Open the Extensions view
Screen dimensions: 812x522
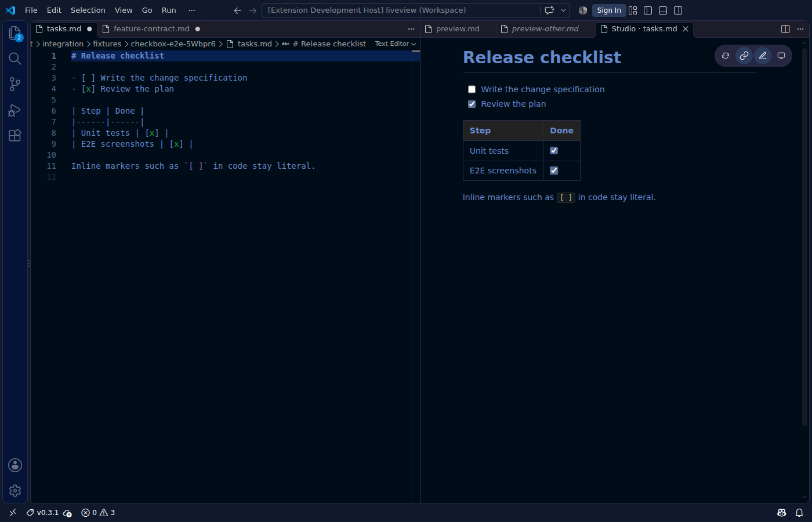click(15, 136)
